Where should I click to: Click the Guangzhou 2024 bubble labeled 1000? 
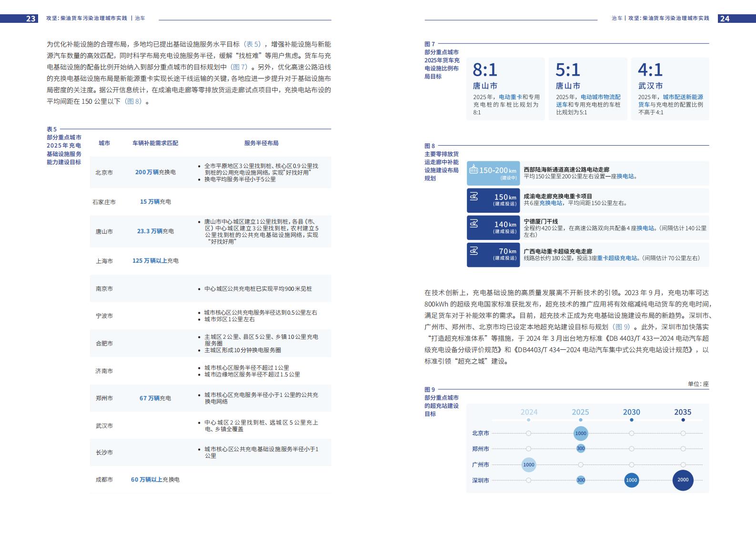pos(529,465)
